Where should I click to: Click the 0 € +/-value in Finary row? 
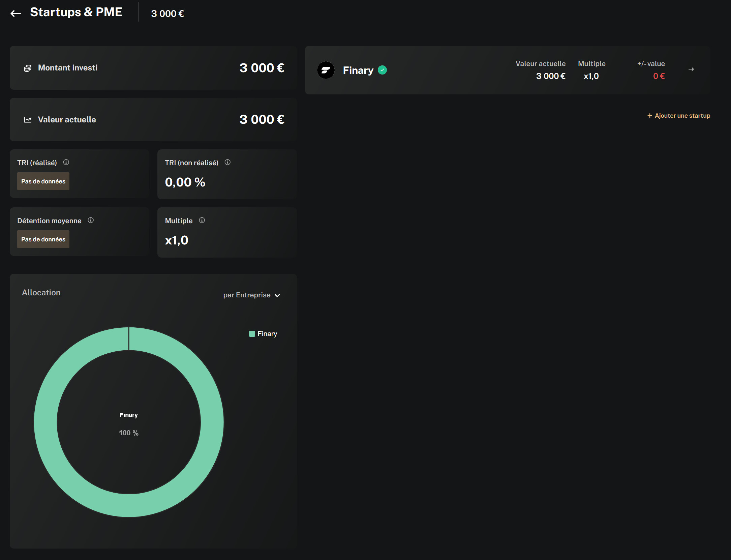click(659, 76)
